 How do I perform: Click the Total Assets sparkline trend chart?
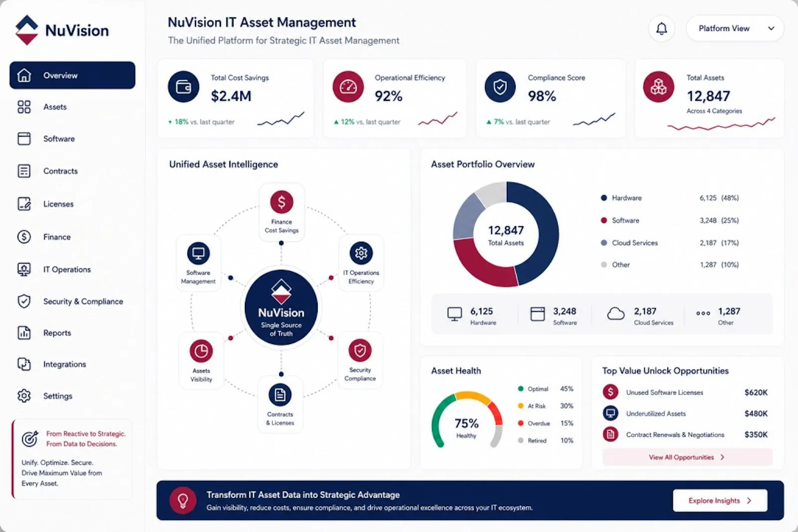(721, 124)
